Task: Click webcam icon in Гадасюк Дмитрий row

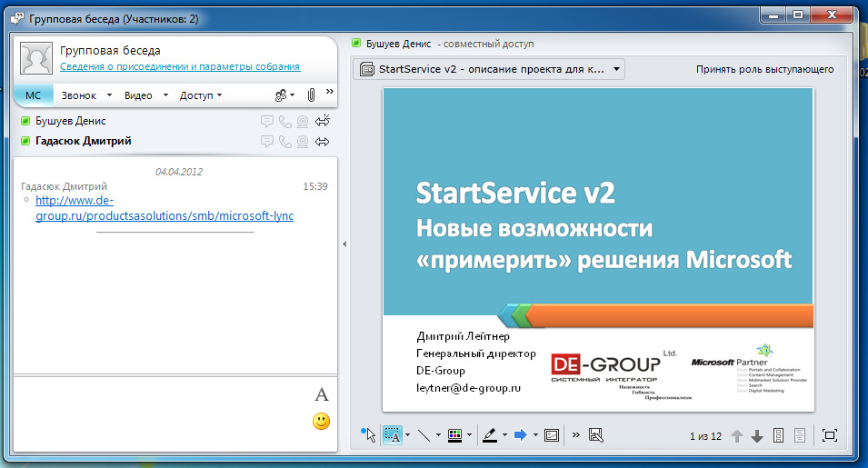Action: [x=303, y=142]
